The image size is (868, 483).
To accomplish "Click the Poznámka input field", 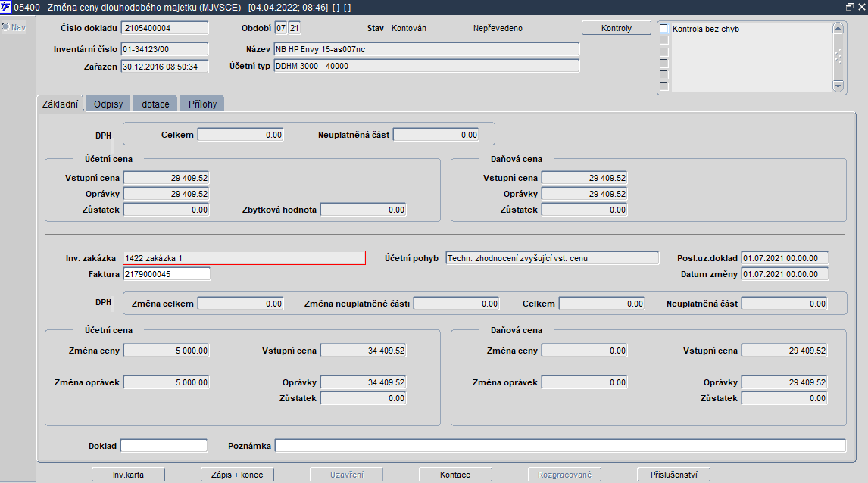I will (560, 445).
